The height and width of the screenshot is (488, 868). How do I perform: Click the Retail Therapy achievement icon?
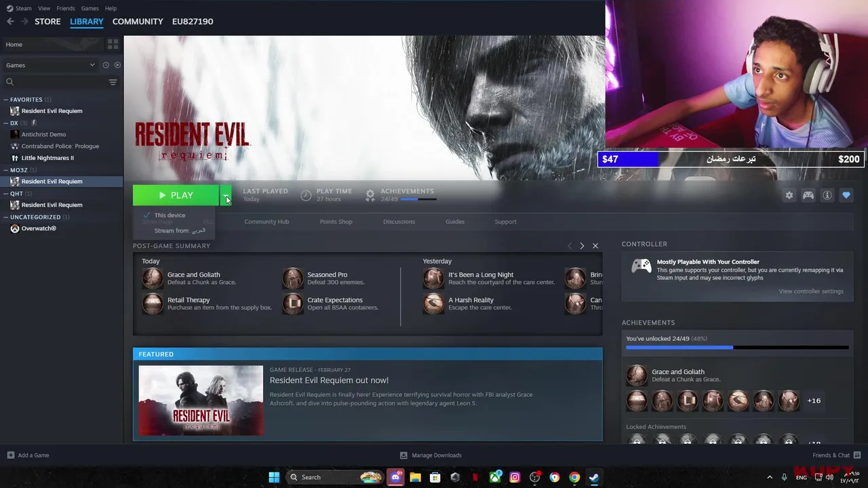point(153,303)
